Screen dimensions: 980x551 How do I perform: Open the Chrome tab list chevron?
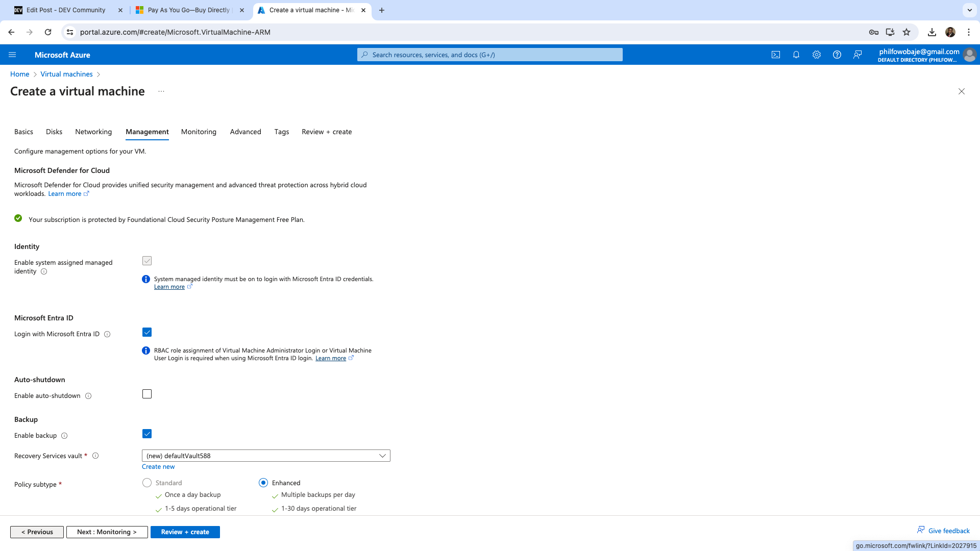(969, 10)
